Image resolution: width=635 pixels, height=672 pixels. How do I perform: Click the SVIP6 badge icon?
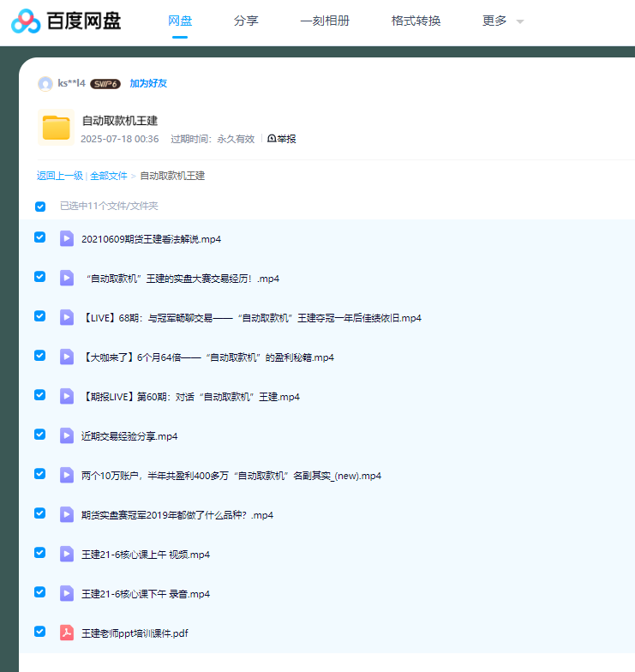pyautogui.click(x=105, y=84)
